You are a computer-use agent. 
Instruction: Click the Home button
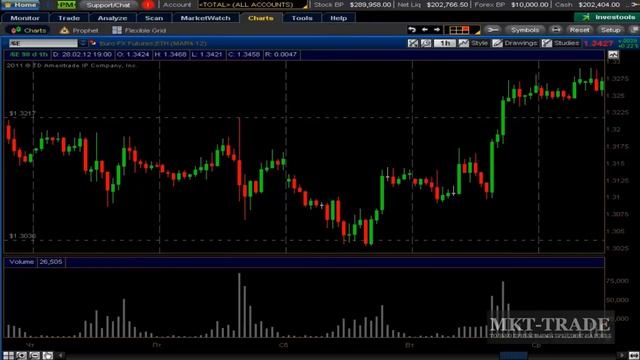[20, 5]
